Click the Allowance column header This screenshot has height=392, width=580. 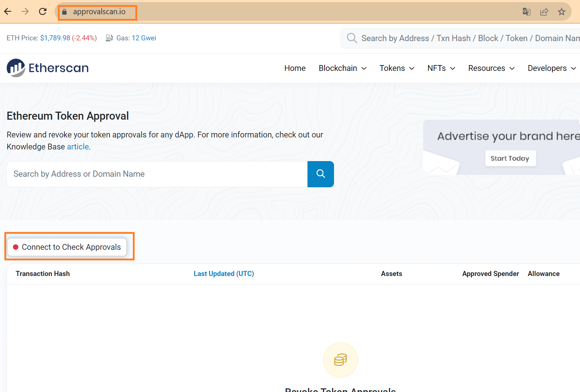544,273
